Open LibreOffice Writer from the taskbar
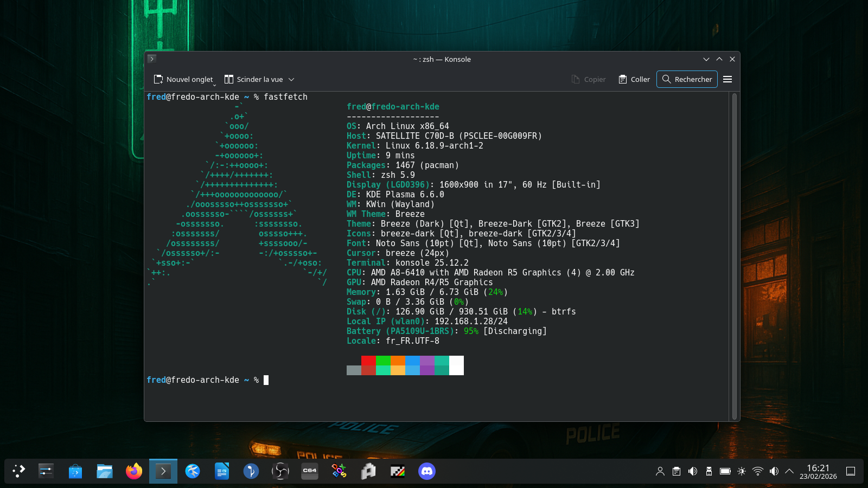 click(222, 471)
